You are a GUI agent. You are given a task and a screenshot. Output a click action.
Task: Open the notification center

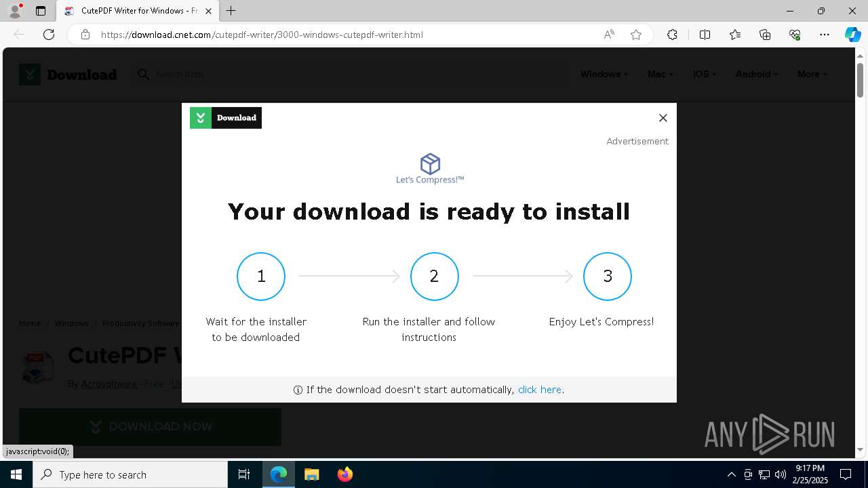846,474
